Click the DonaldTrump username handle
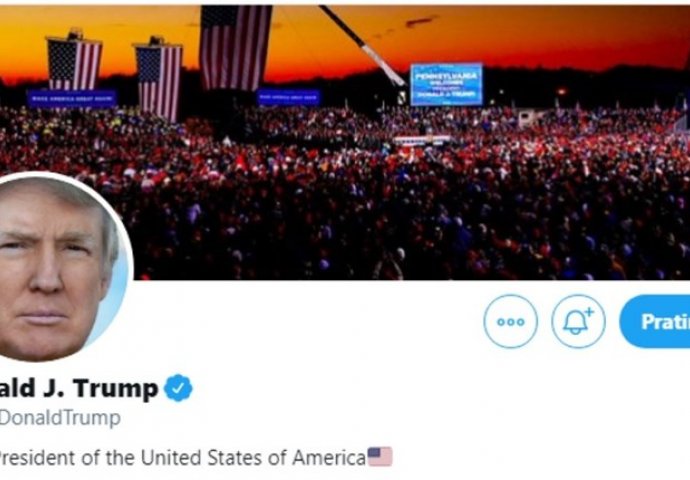This screenshot has height=480, width=690. pyautogui.click(x=59, y=418)
